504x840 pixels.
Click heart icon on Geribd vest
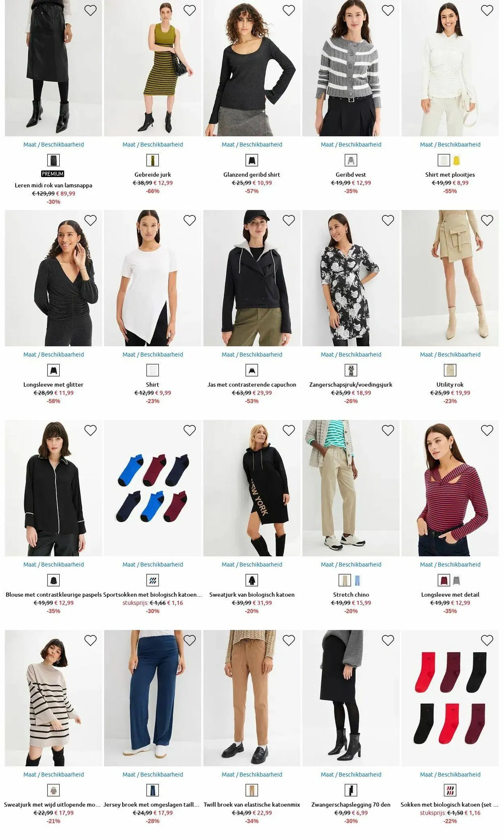pos(388,10)
